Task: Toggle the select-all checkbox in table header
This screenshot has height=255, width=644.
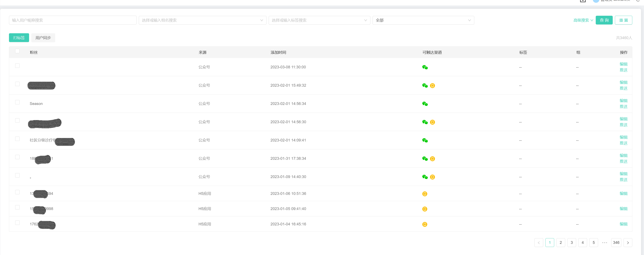Action: click(17, 51)
